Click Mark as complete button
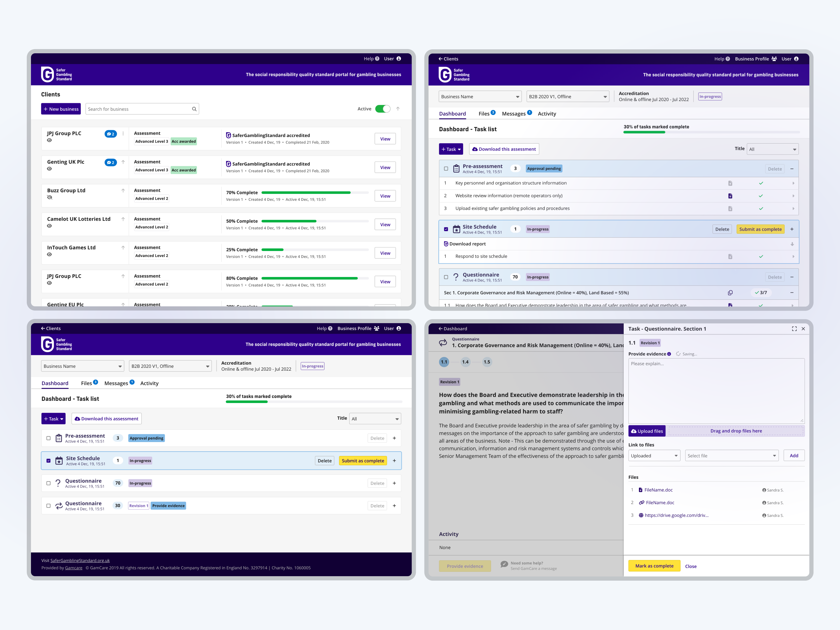This screenshot has width=840, height=630. click(x=654, y=566)
